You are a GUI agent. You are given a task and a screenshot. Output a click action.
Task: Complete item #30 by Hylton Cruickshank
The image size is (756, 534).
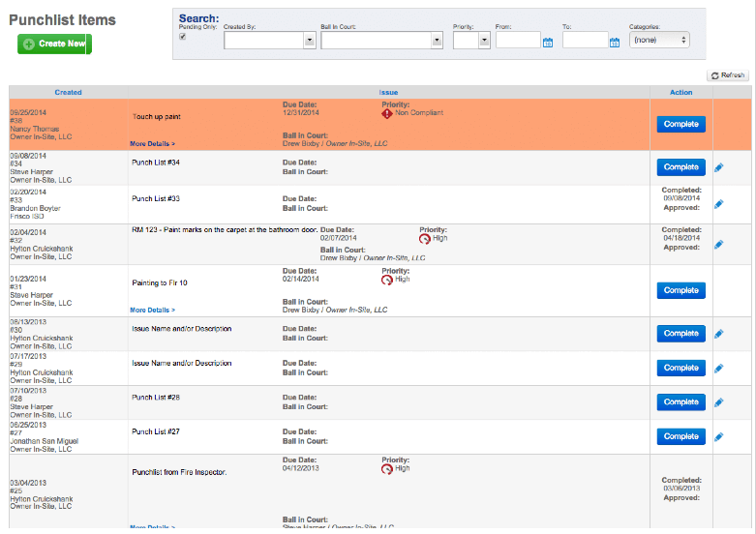click(680, 333)
